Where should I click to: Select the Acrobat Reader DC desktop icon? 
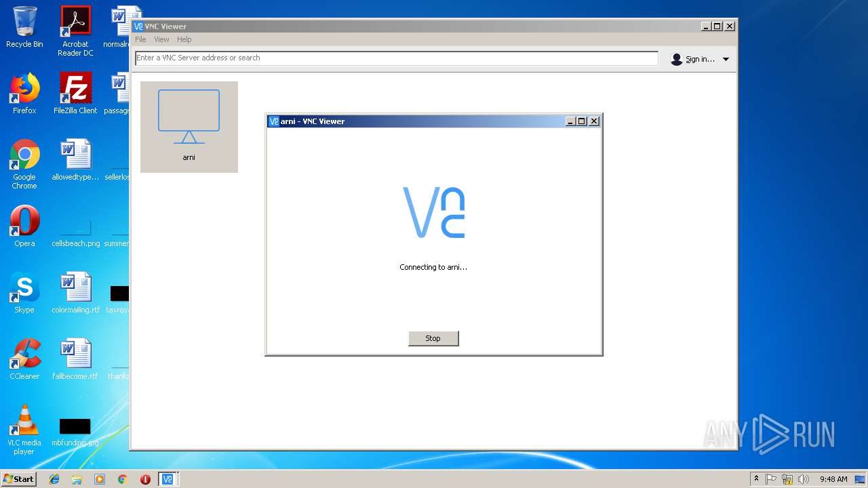pyautogui.click(x=75, y=31)
